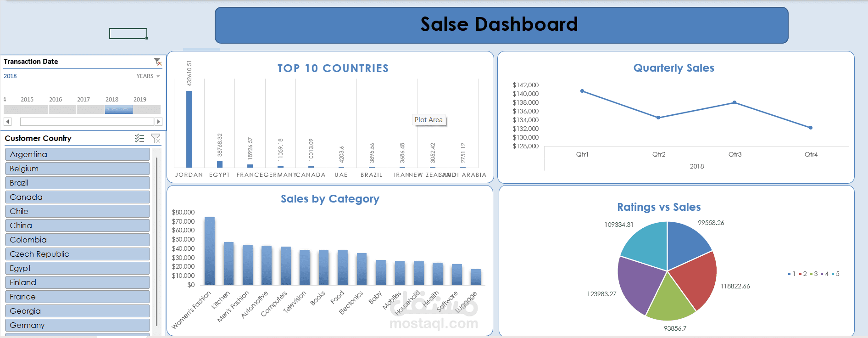Select the TOP 10 COUNTRIES chart title
This screenshot has width=868, height=338.
point(333,68)
